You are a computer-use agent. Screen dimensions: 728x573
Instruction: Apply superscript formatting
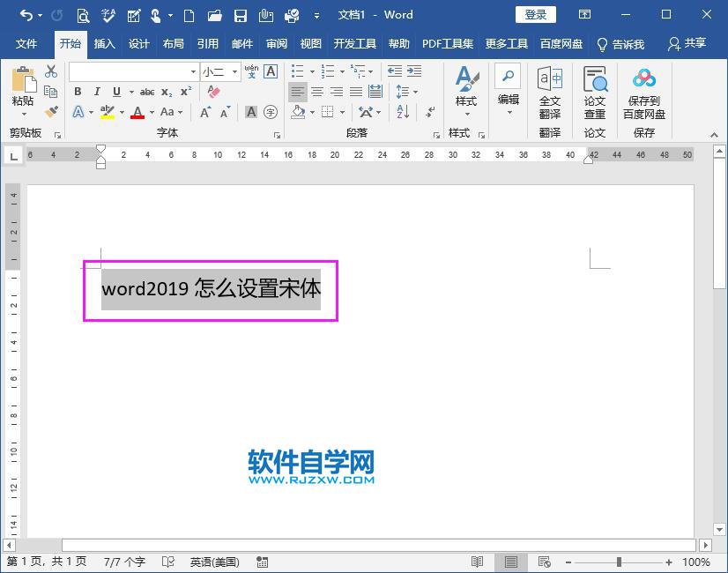185,90
